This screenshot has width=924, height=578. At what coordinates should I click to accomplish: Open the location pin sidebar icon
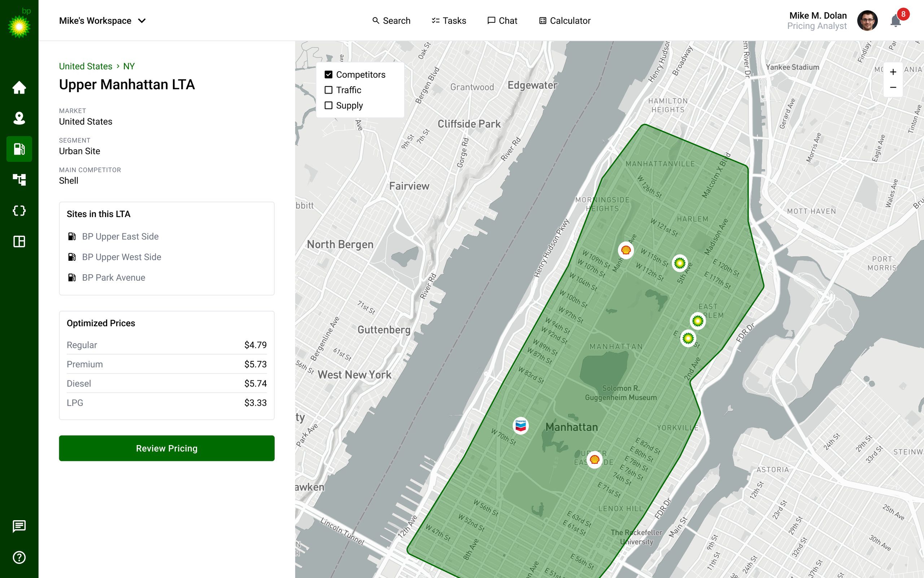pos(19,118)
